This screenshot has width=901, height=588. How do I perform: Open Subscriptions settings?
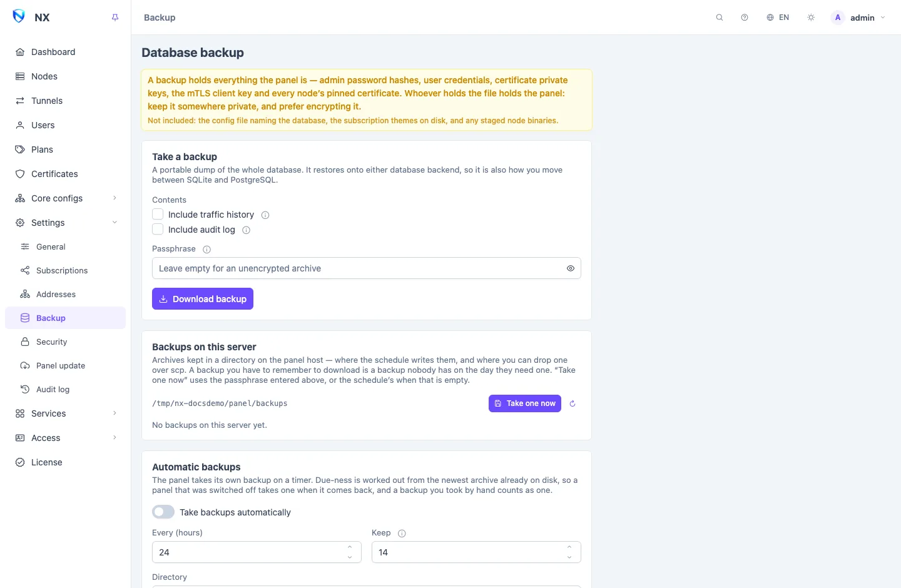pos(65,271)
